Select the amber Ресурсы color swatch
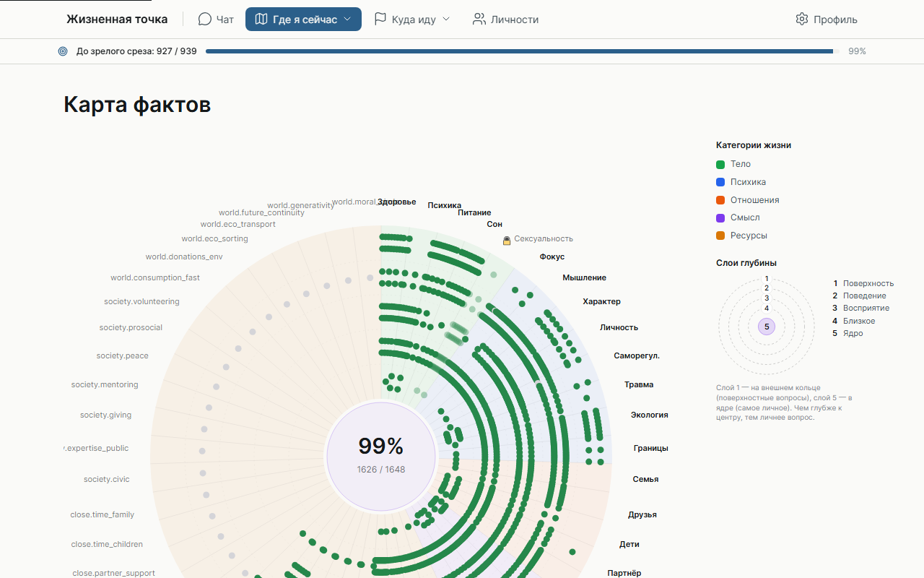The width and height of the screenshot is (924, 578). tap(720, 236)
